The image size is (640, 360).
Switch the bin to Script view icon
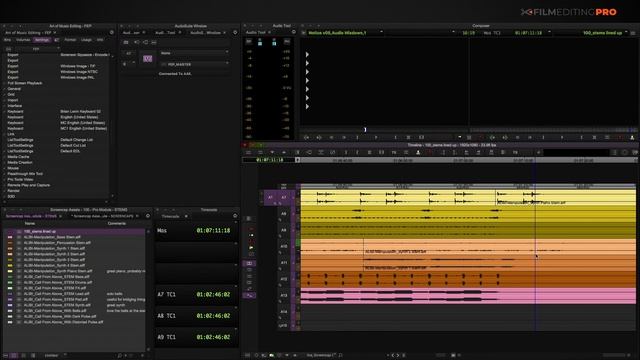tap(33, 356)
